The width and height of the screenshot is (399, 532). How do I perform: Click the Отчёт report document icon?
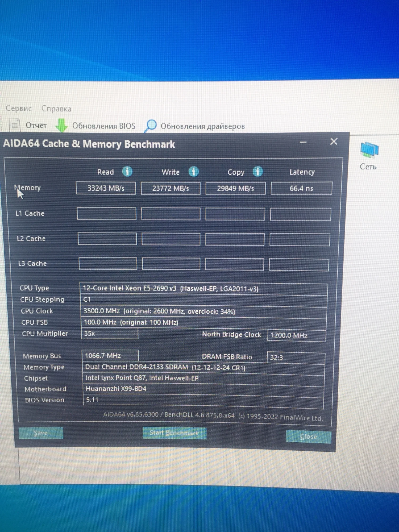coord(15,124)
